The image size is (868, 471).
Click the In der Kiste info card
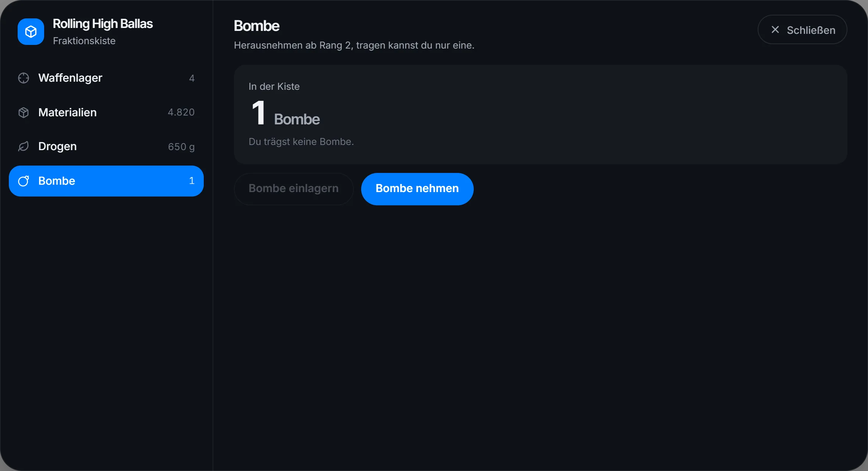pos(540,114)
